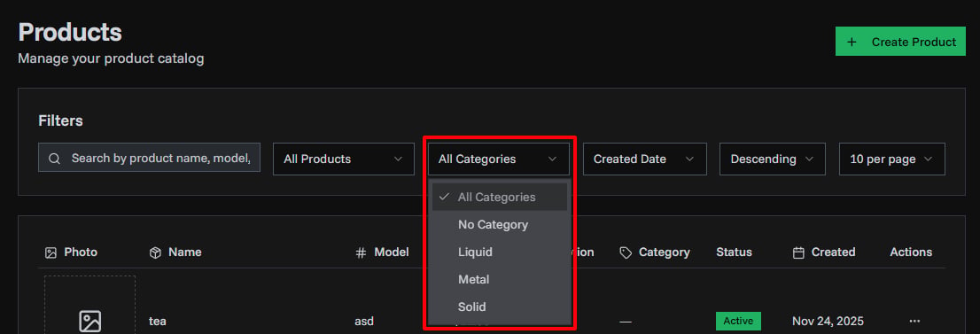
Task: Click the Filters section label
Action: pos(60,120)
